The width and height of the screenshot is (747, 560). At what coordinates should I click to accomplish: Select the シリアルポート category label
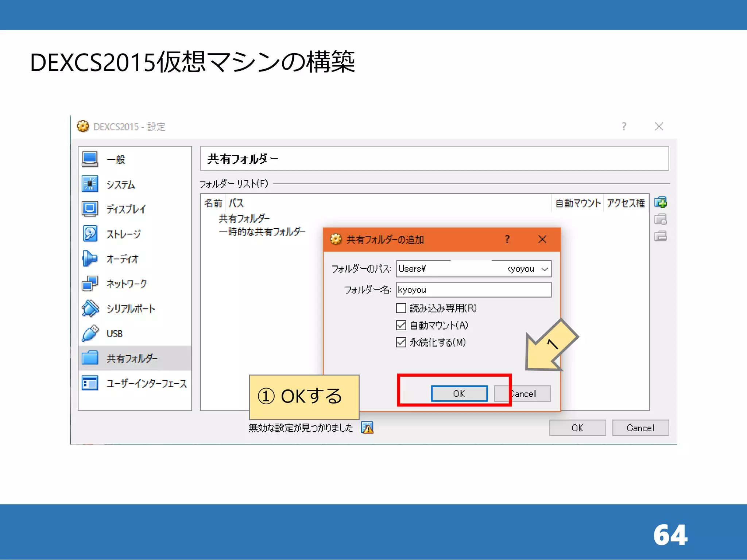point(131,309)
